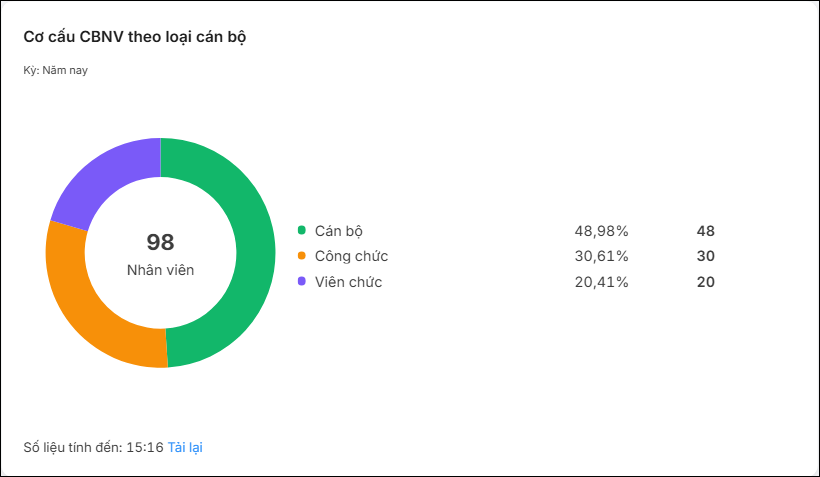Toggle the Công chức legend label
Image resolution: width=820 pixels, height=477 pixels.
(351, 256)
